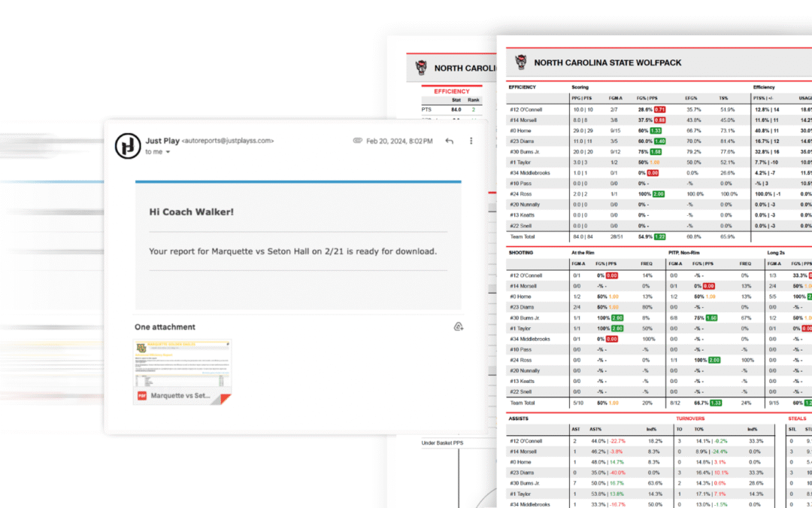Viewport: 812px width, 508px height.
Task: Click the wolf logo on the background report page
Action: 421,68
